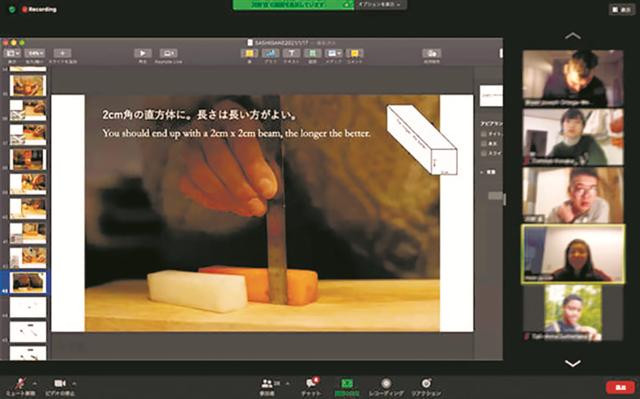Viewport: 640px width, 399px height.
Task: Click the red Recording indicator
Action: [x=39, y=9]
